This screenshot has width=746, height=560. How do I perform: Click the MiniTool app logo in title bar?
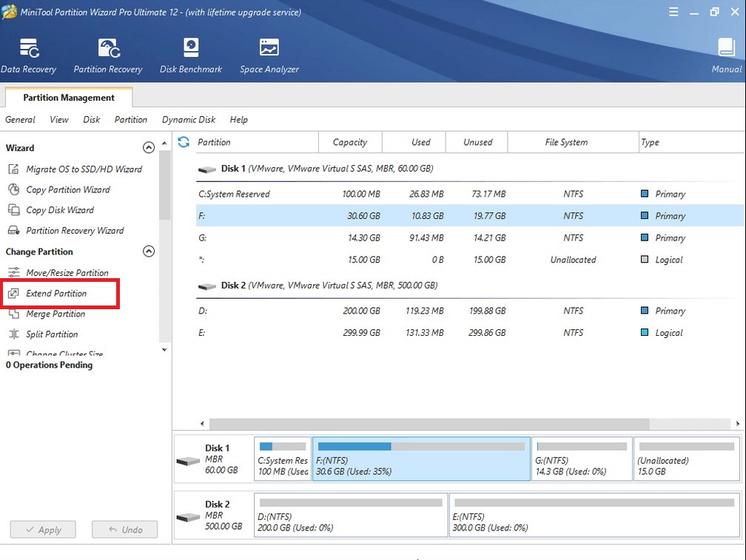(x=10, y=12)
